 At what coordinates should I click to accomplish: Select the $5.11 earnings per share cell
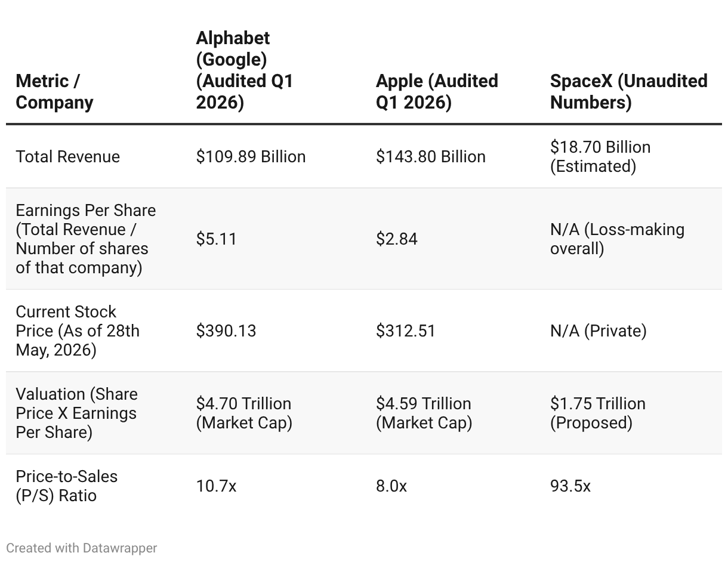coord(217,239)
